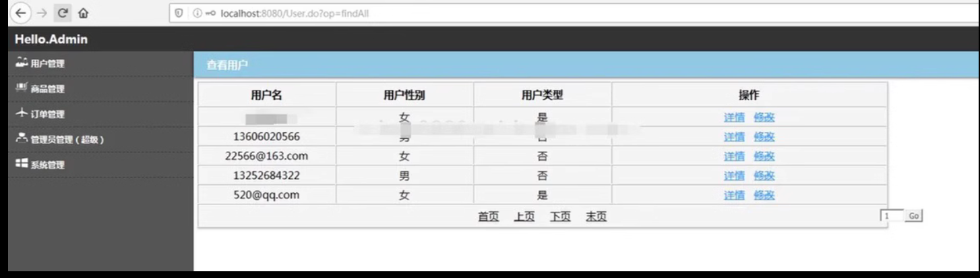Image resolution: width=980 pixels, height=278 pixels.
Task: Select username cell 13252684322
Action: tap(266, 175)
